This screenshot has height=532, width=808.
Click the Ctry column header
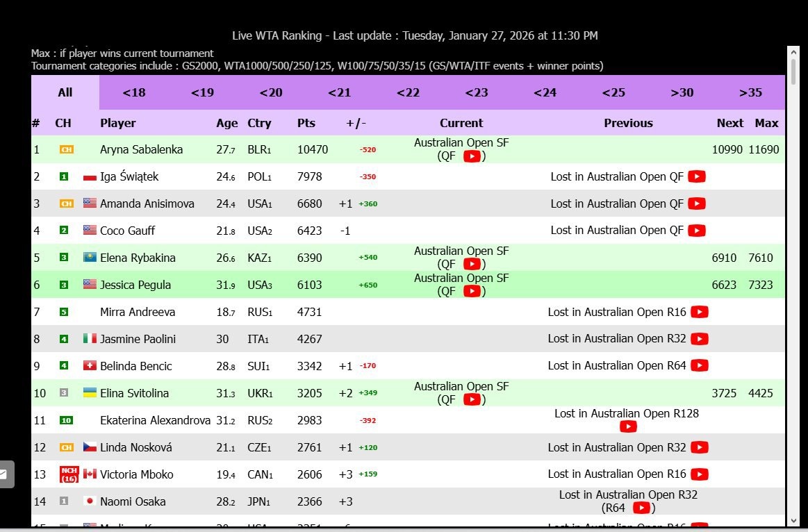click(259, 124)
